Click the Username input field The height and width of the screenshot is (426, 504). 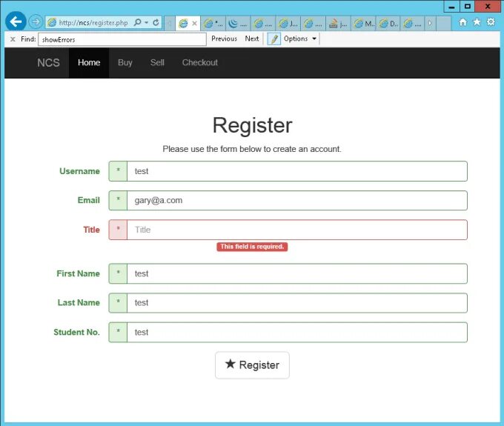click(x=297, y=171)
